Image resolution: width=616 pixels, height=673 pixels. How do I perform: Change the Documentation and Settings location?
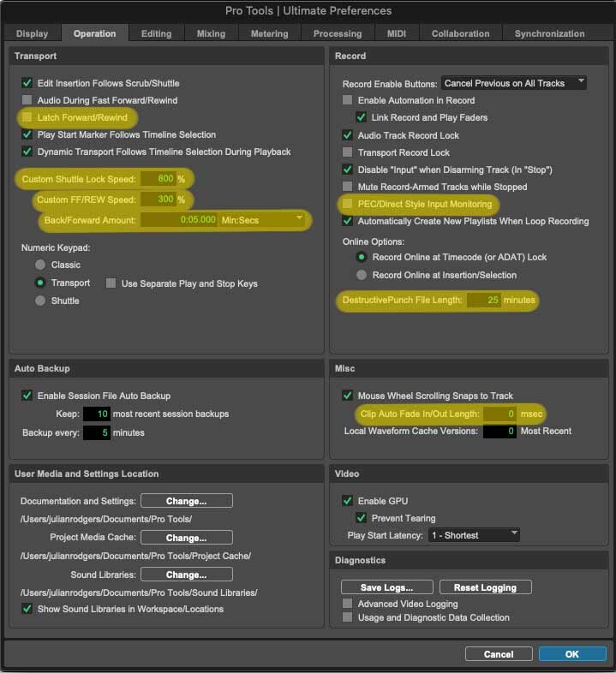[x=187, y=501]
